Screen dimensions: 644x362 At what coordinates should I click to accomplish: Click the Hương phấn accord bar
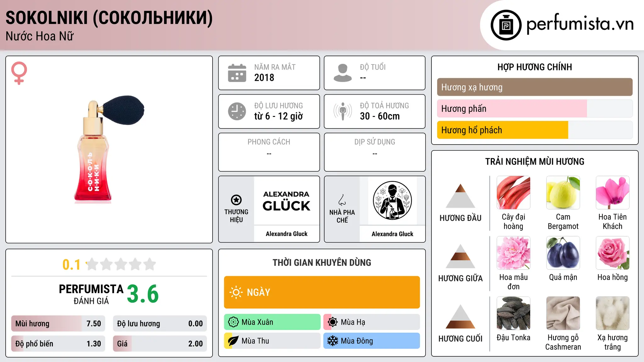pyautogui.click(x=535, y=108)
